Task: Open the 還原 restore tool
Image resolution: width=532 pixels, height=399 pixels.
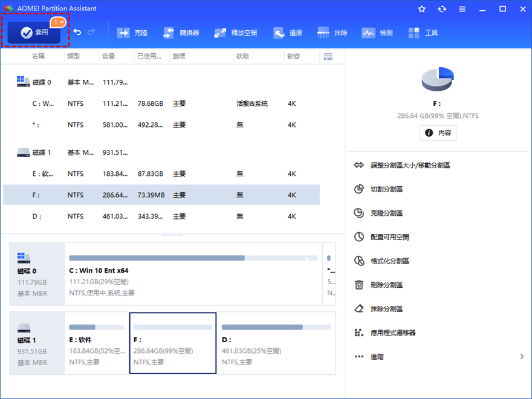Action: (288, 33)
